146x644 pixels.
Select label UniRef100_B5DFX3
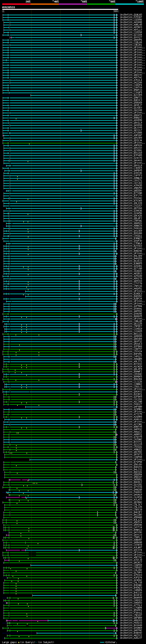[131, 90]
